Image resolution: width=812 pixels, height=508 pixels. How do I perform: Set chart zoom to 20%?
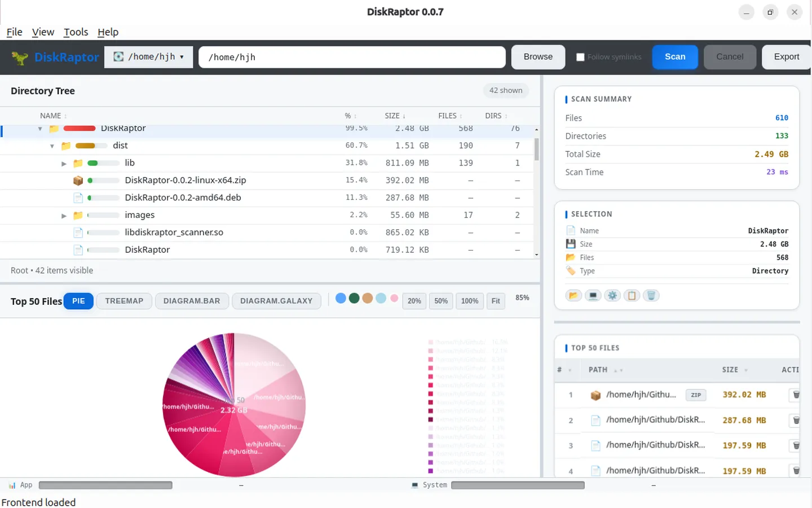point(414,301)
